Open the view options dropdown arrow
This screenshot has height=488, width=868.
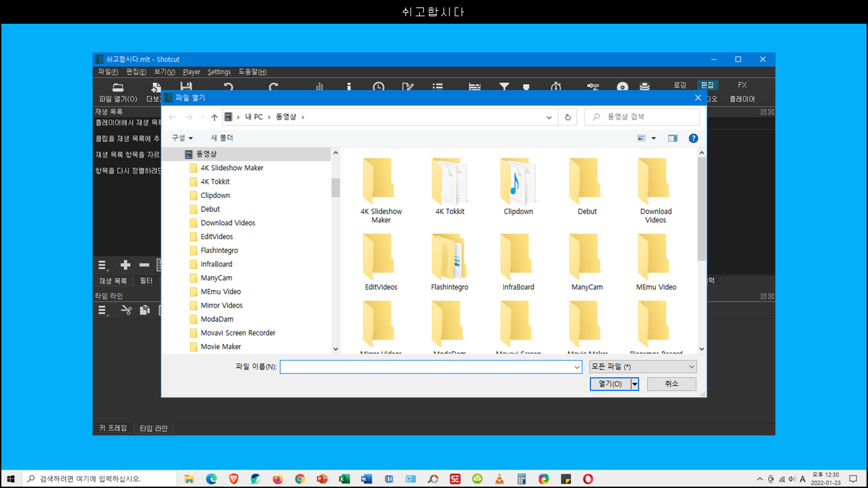click(x=654, y=138)
